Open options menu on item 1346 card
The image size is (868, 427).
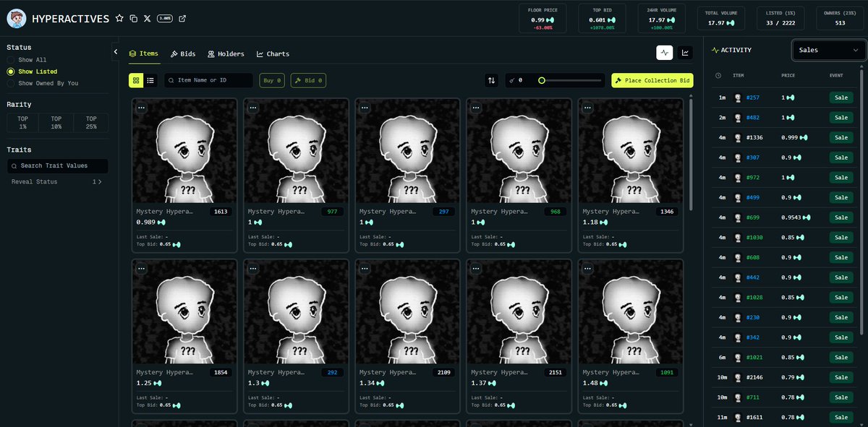coord(588,108)
